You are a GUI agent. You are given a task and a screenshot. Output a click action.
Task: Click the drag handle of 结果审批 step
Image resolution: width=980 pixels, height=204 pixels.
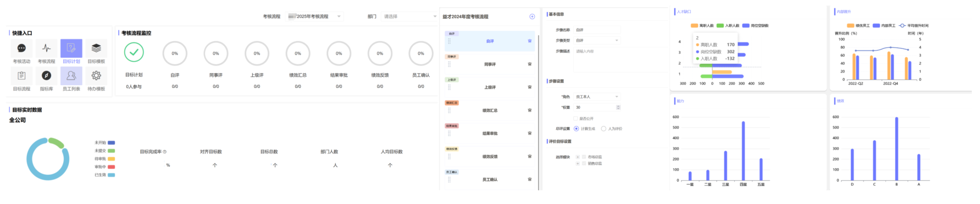[x=449, y=134]
